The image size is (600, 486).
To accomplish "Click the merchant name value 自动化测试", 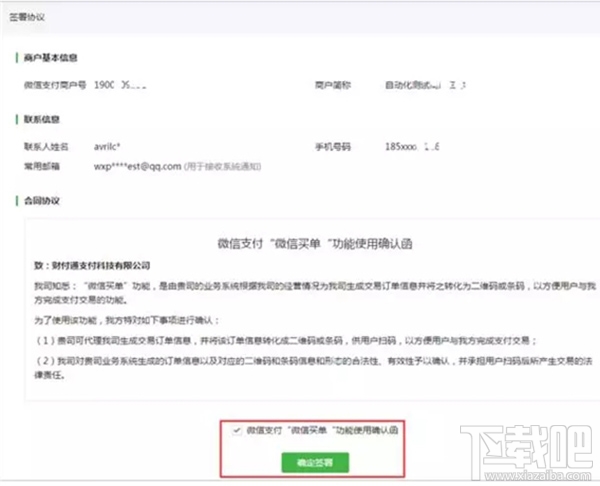I will (425, 85).
